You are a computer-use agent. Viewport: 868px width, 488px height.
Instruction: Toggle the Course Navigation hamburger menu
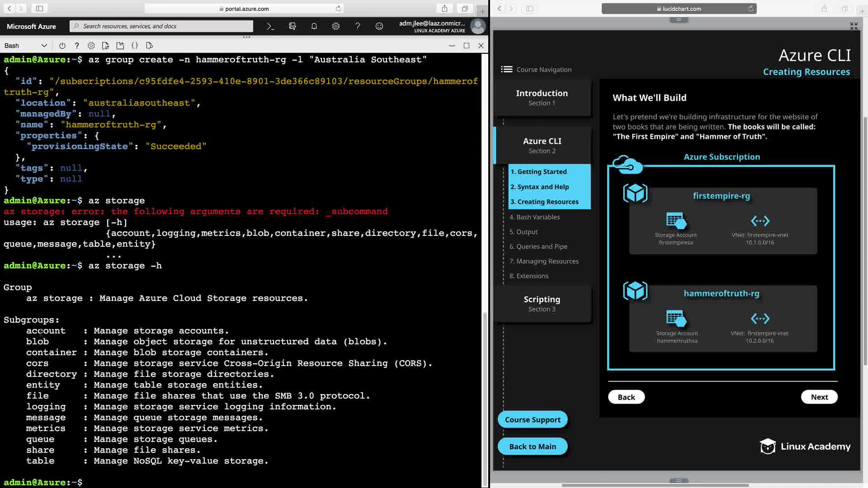click(x=506, y=69)
